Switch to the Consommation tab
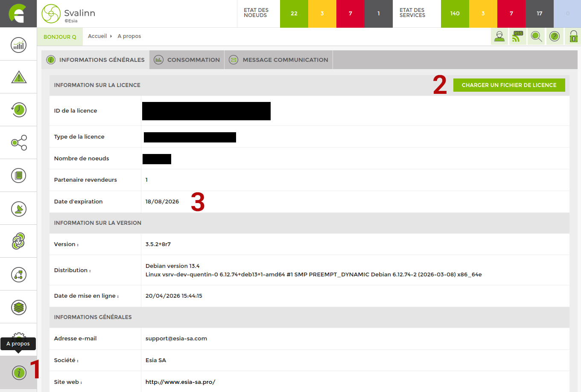The height and width of the screenshot is (392, 581). tap(187, 60)
